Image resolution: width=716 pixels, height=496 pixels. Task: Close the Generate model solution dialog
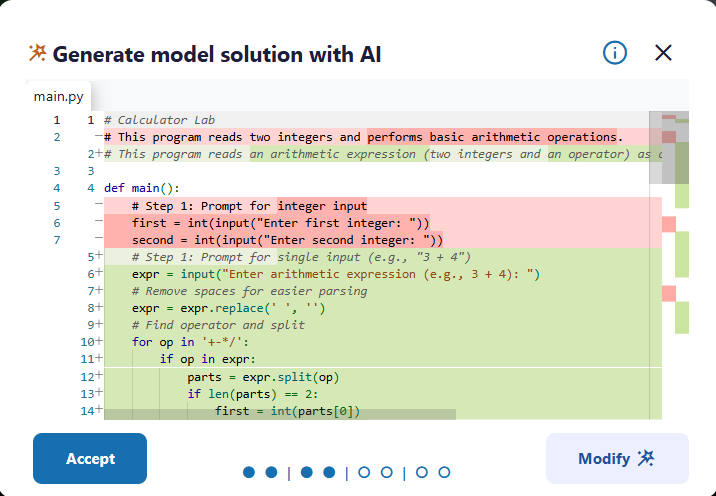[663, 53]
